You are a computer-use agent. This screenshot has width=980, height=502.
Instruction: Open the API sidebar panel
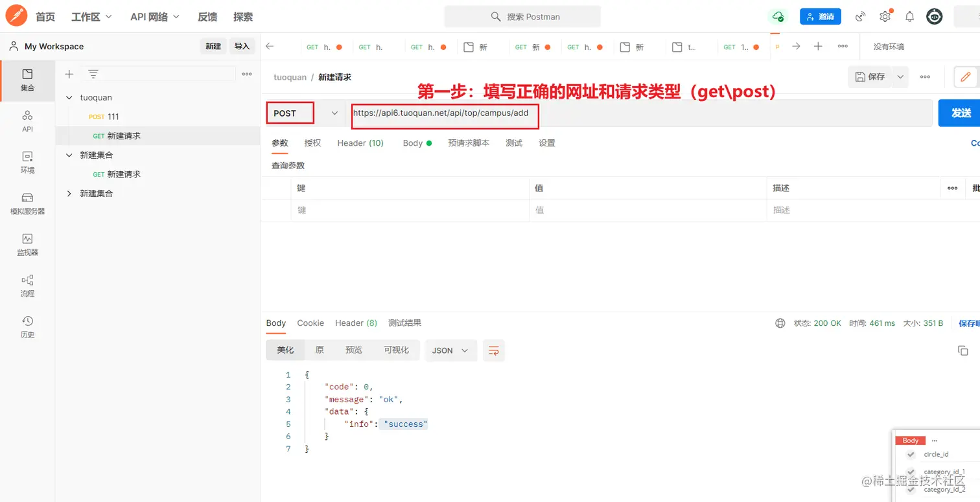(x=27, y=121)
